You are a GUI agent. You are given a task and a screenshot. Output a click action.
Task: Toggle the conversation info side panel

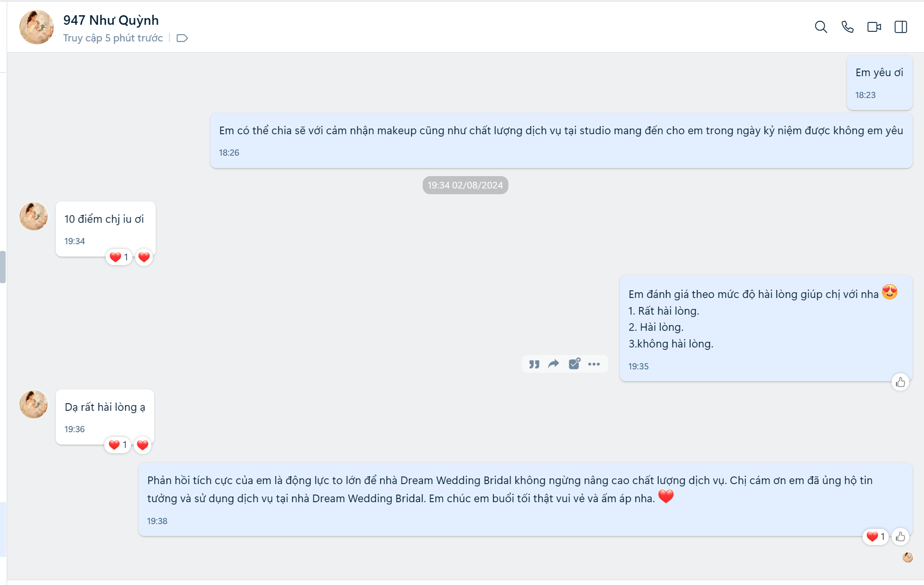[x=901, y=27]
